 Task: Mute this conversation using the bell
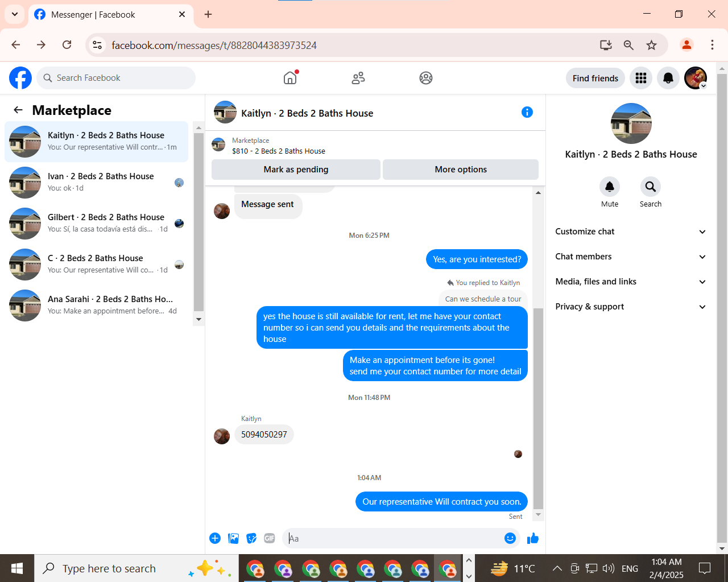610,187
